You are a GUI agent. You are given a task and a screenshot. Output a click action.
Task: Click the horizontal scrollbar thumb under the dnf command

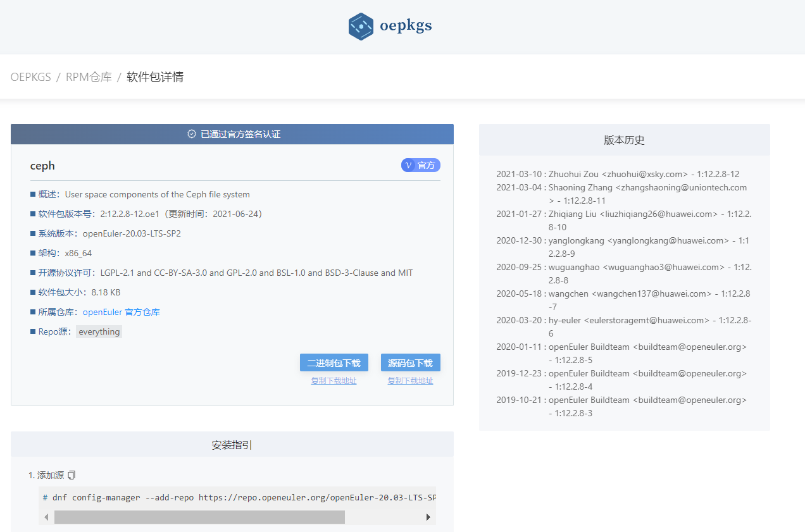199,517
